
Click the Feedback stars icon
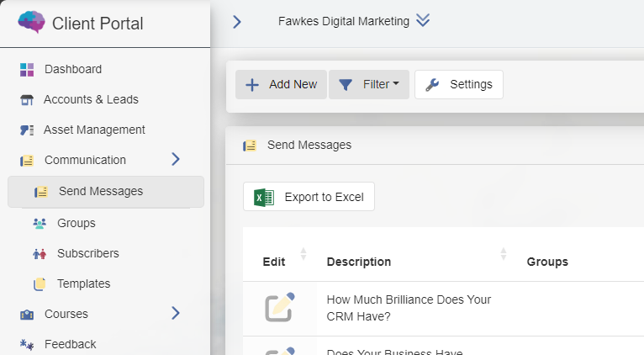[x=27, y=344]
